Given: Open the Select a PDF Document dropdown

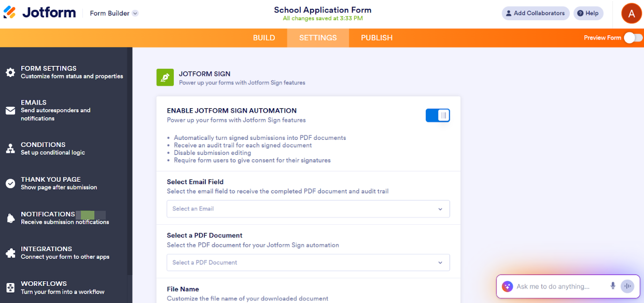Looking at the screenshot, I should (308, 263).
